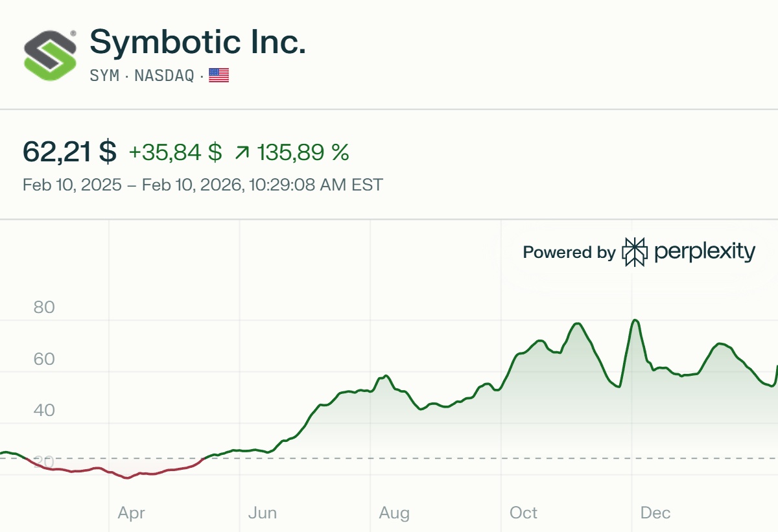
Task: Click the Perplexity snowflake logo icon
Action: [634, 252]
